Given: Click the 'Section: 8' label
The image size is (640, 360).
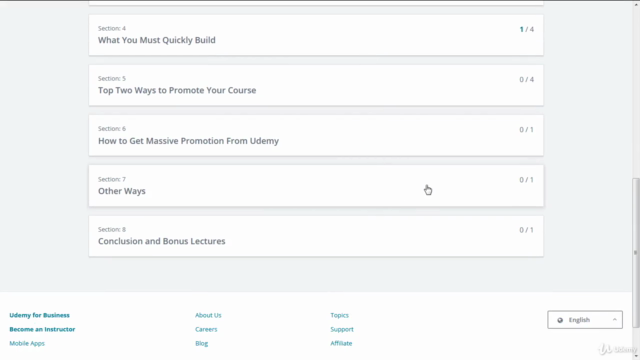Looking at the screenshot, I should tap(112, 229).
